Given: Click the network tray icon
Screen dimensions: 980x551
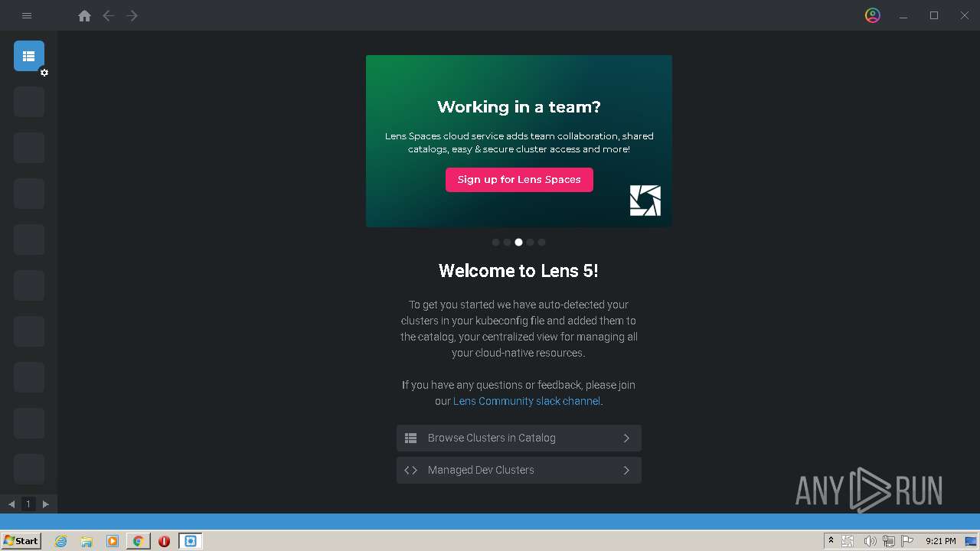Looking at the screenshot, I should pos(889,541).
